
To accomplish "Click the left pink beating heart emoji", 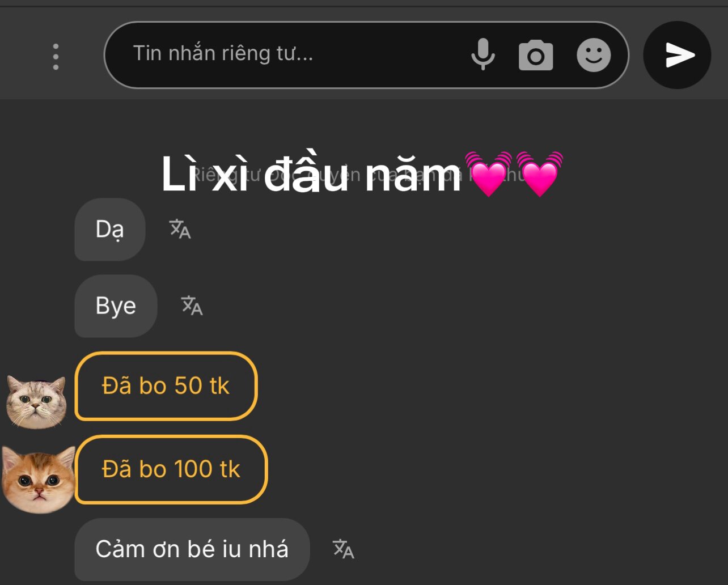I will click(489, 173).
